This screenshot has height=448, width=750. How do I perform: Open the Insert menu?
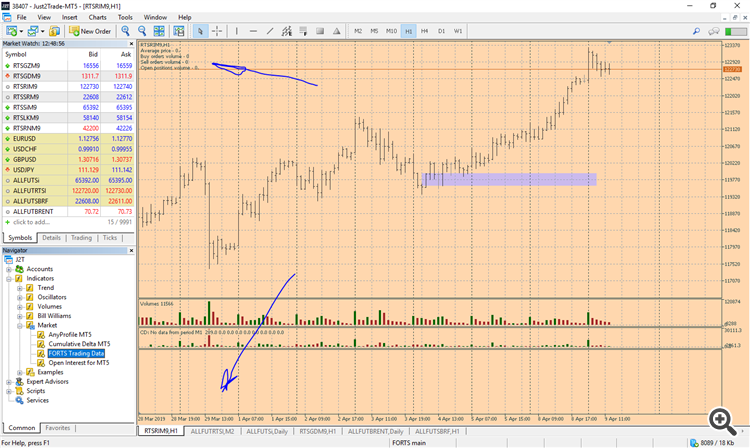coord(69,17)
